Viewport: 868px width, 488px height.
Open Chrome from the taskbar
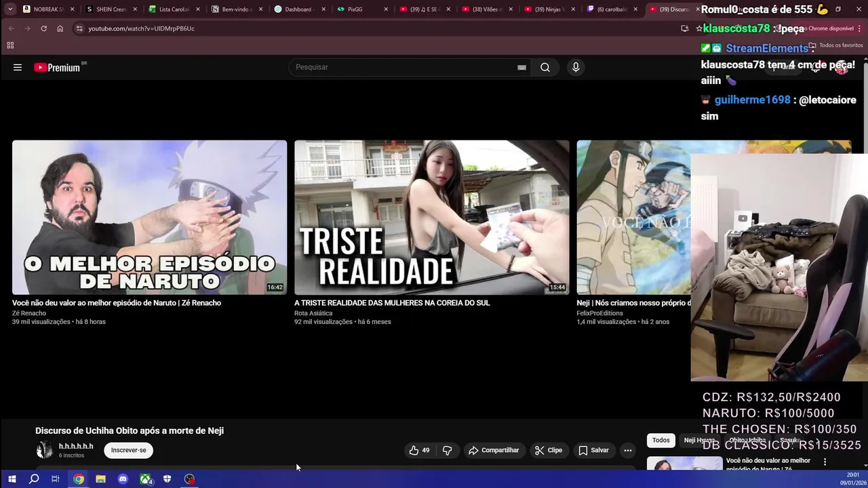(x=79, y=479)
